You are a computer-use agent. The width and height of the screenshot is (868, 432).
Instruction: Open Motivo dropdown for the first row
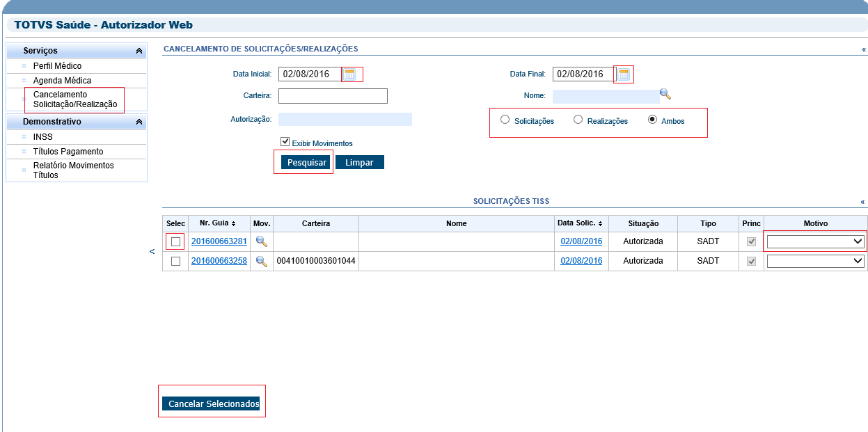tap(815, 241)
